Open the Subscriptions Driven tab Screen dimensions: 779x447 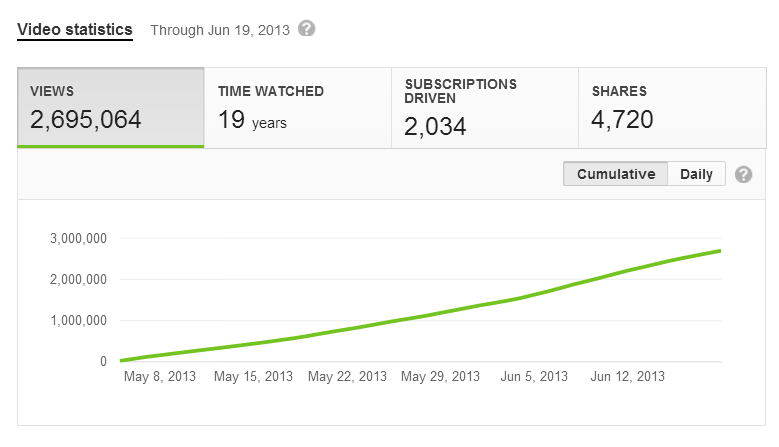[x=485, y=108]
